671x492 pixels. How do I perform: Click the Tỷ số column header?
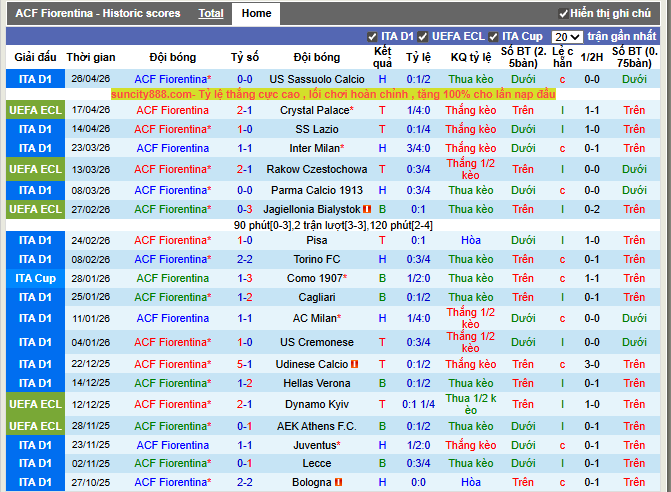click(x=245, y=57)
